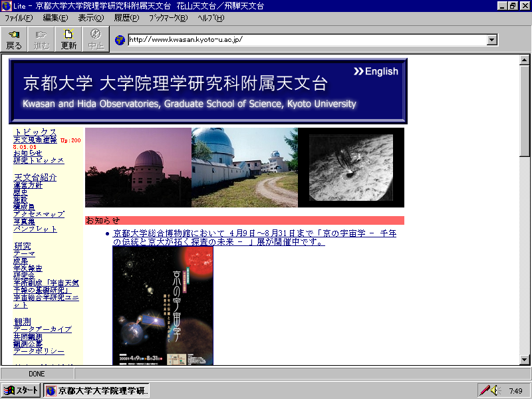Open the 年次報告 sidebar link
This screenshot has height=399, width=532.
tap(28, 269)
